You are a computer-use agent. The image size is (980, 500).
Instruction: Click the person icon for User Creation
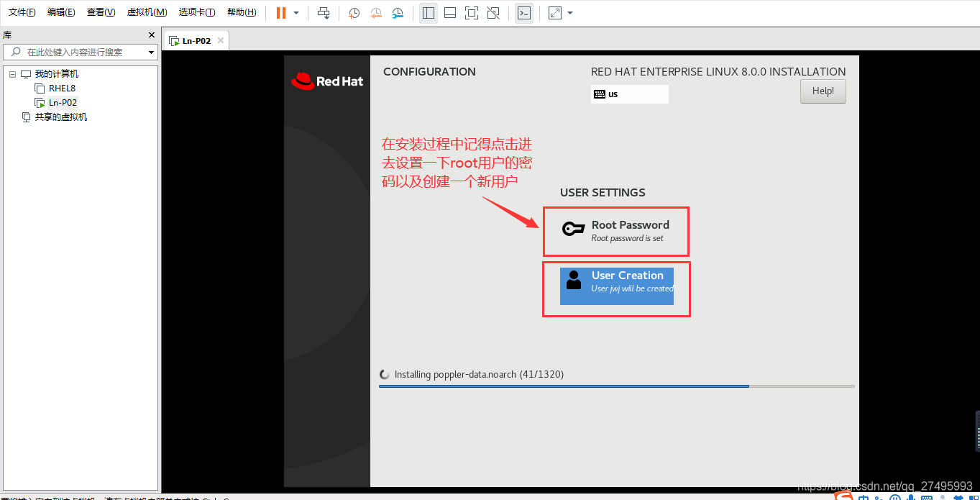point(574,280)
